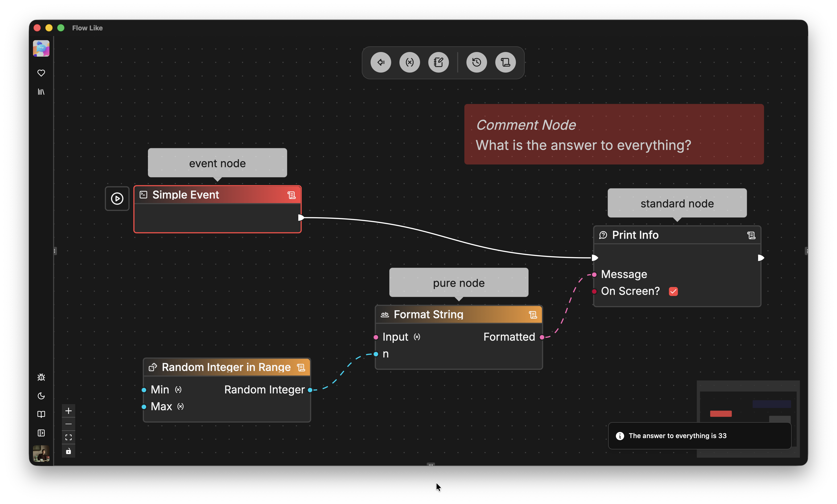
Task: Open the debug panel via bug icon
Action: (x=41, y=377)
